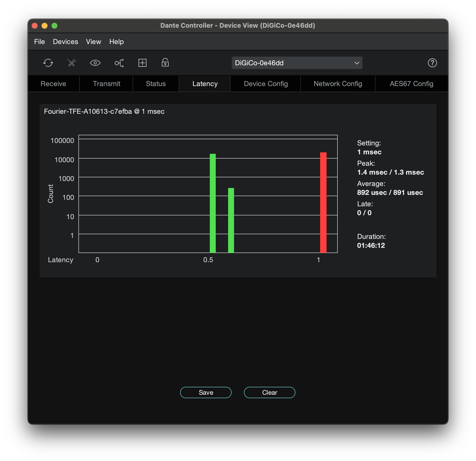Open the help question mark icon
This screenshot has height=461, width=476.
[432, 63]
